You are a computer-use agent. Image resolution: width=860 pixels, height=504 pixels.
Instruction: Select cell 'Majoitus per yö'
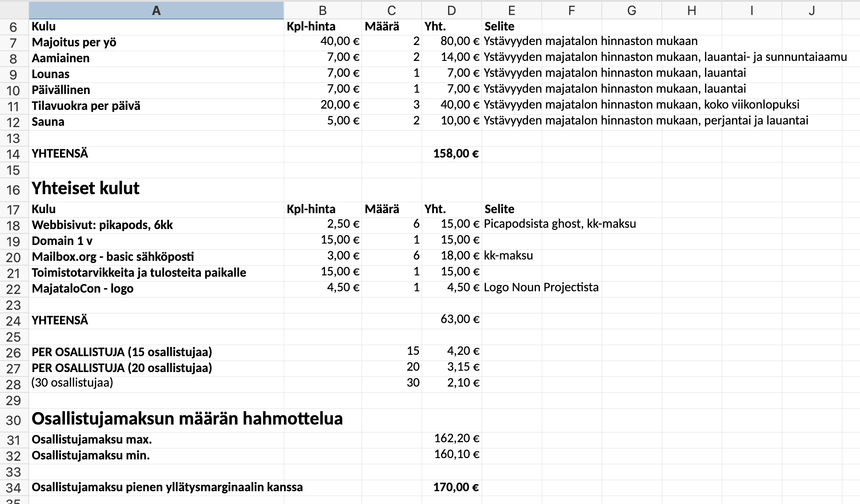click(x=74, y=42)
